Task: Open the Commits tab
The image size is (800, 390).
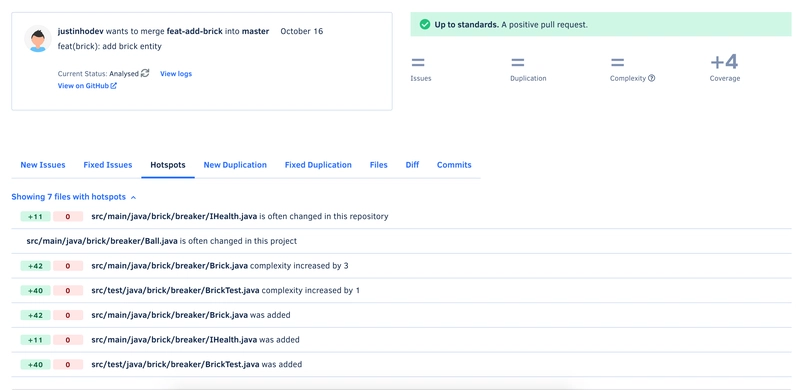Action: point(454,165)
